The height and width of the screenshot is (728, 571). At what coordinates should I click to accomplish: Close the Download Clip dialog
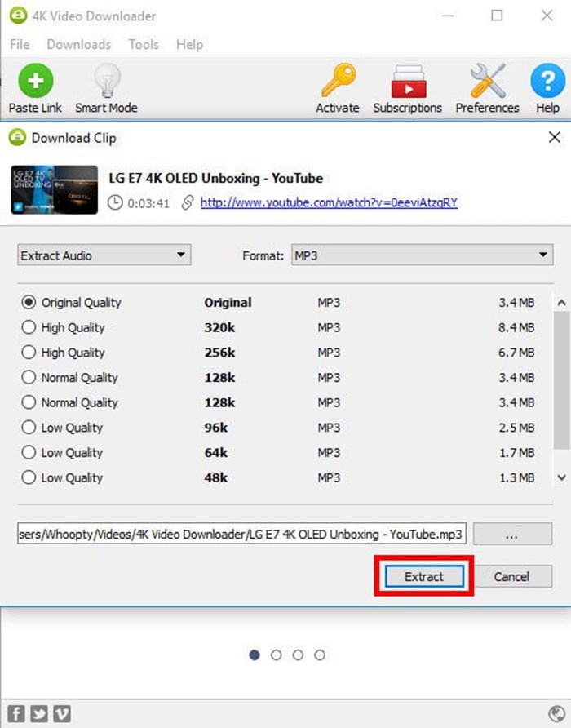pyautogui.click(x=555, y=137)
